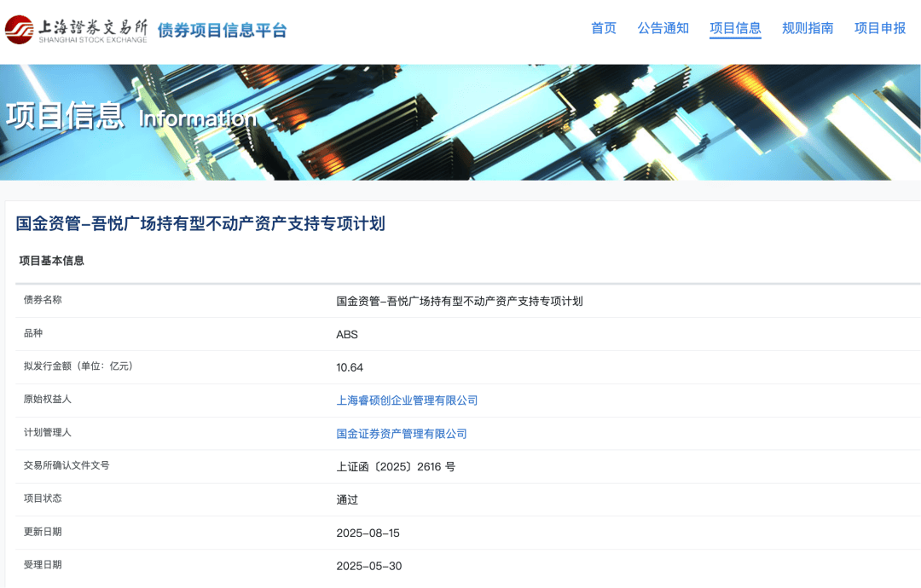The height and width of the screenshot is (588, 921).
Task: Go to the 规则指南 navigation item
Action: (808, 28)
